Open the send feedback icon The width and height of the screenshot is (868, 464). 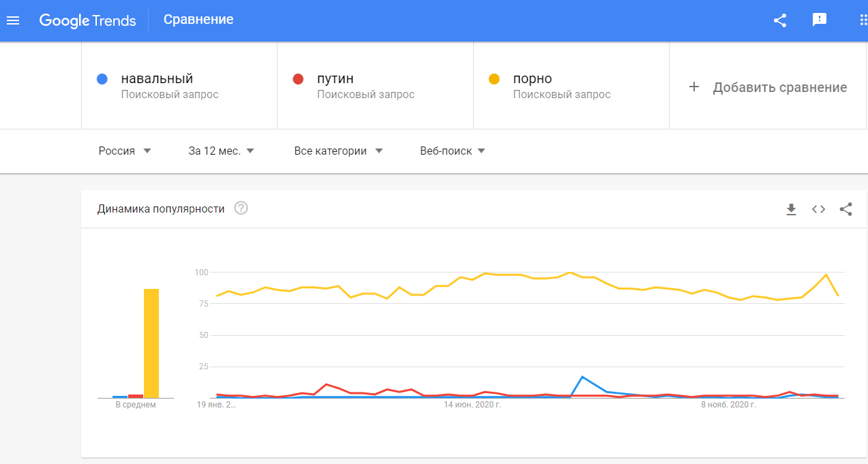(820, 20)
